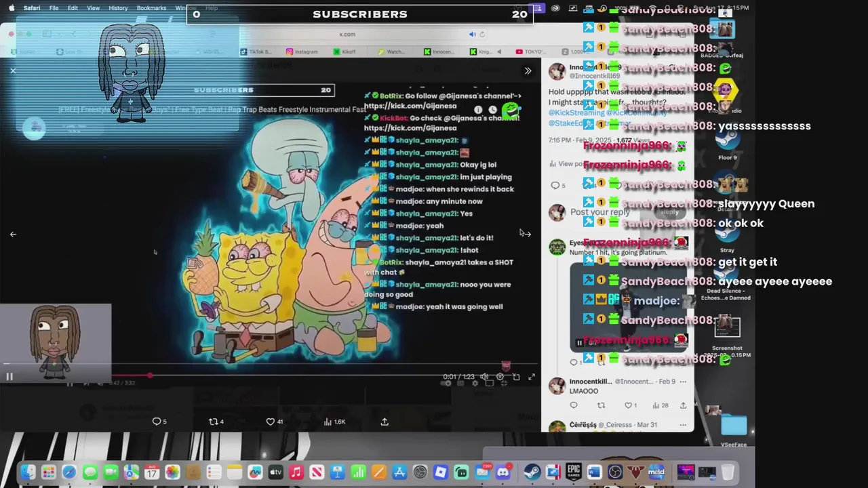Enter fullscreen on the X video

coord(532,377)
